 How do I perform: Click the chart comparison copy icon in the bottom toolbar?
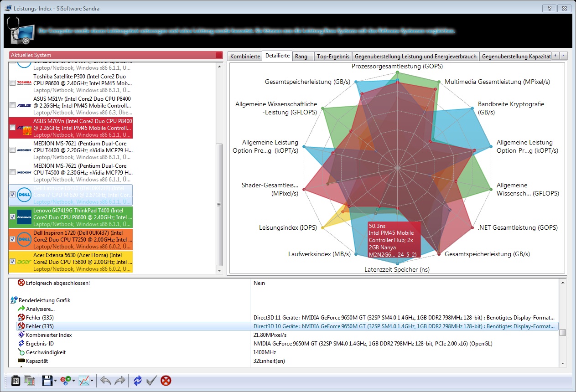30,380
